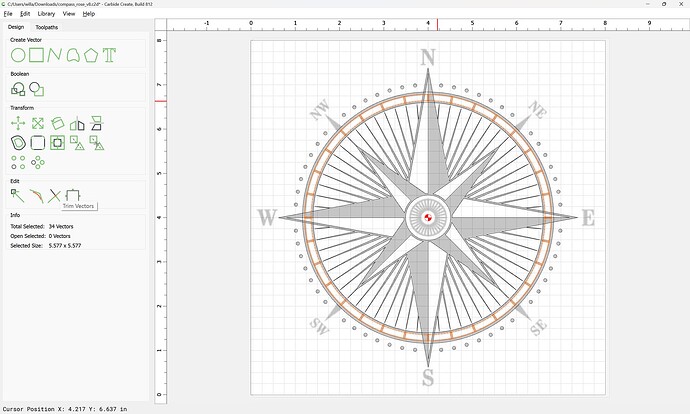Click the red center of the compass rose

[428, 217]
